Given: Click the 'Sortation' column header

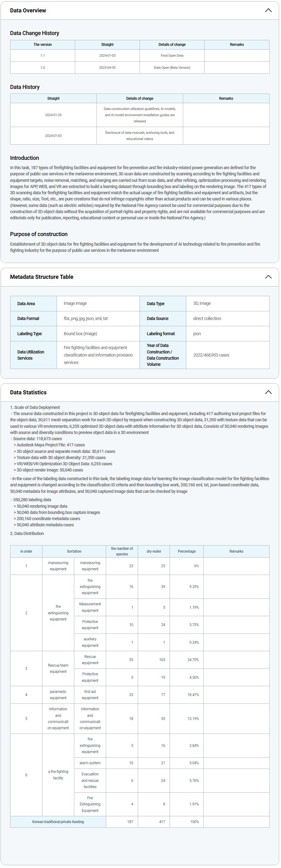Looking at the screenshot, I should [x=74, y=551].
